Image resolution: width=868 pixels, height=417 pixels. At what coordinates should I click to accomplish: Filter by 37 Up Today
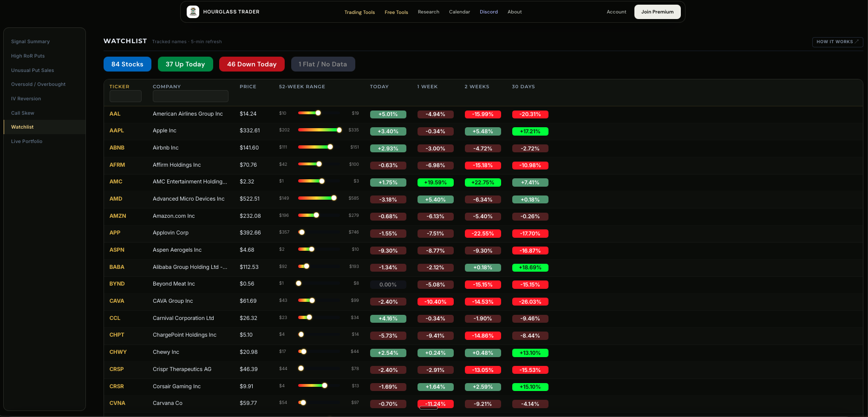coord(185,64)
